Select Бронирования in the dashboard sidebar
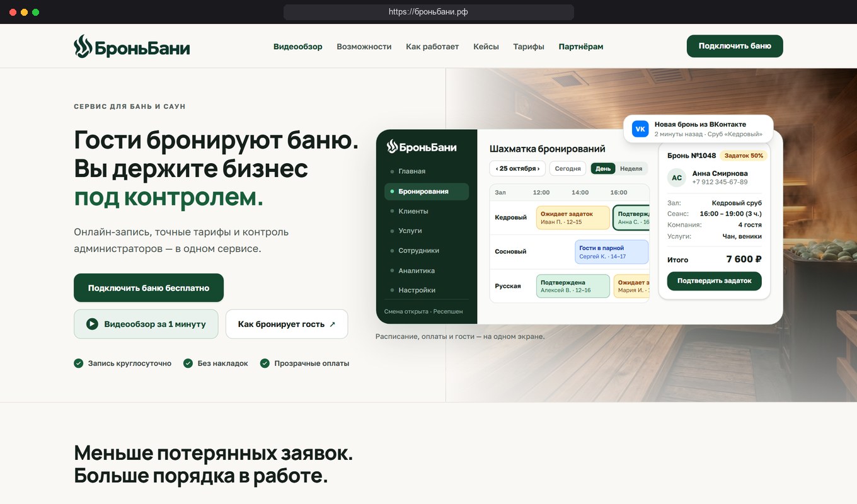 coord(427,192)
